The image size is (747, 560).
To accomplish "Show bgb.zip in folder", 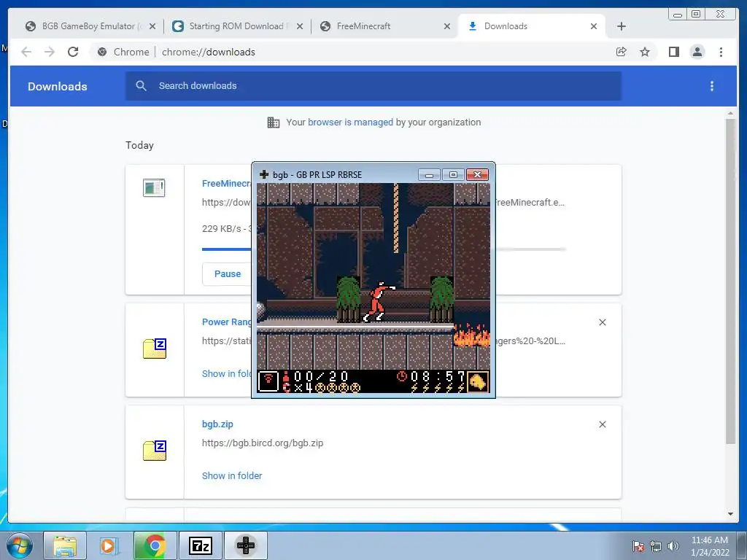I will pos(232,475).
